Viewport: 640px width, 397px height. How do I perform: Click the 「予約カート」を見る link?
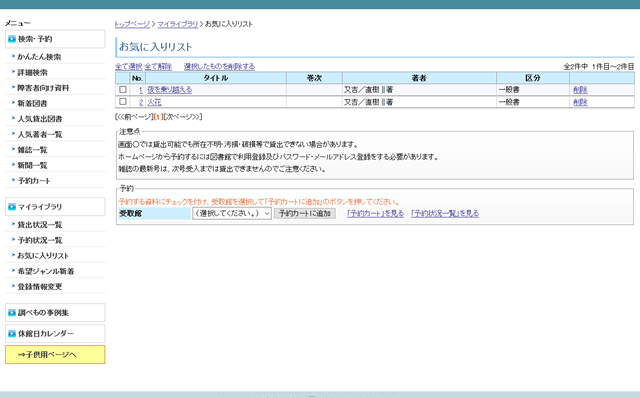[x=375, y=213]
